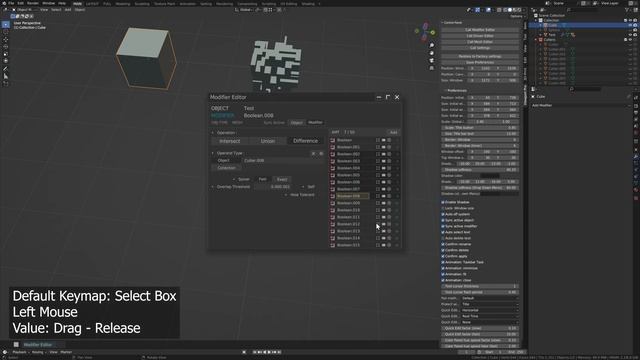This screenshot has height=360, width=640.
Task: Switch sync active to Object
Action: (x=297, y=122)
